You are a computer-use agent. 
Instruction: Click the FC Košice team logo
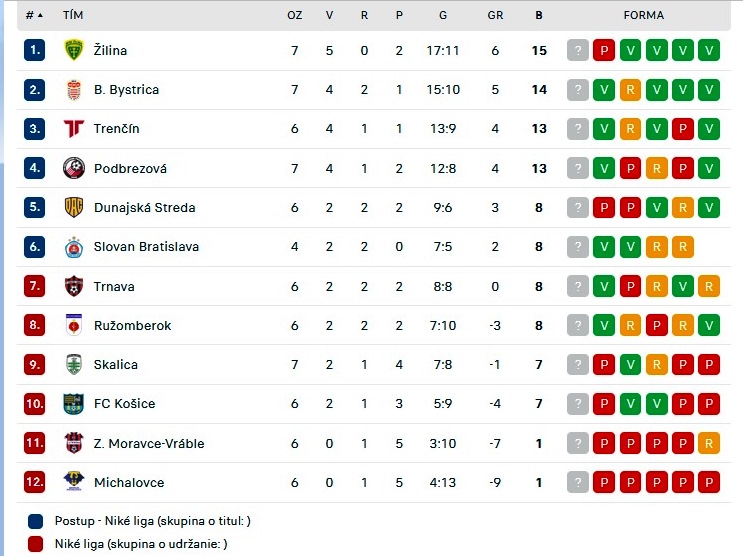pyautogui.click(x=74, y=404)
